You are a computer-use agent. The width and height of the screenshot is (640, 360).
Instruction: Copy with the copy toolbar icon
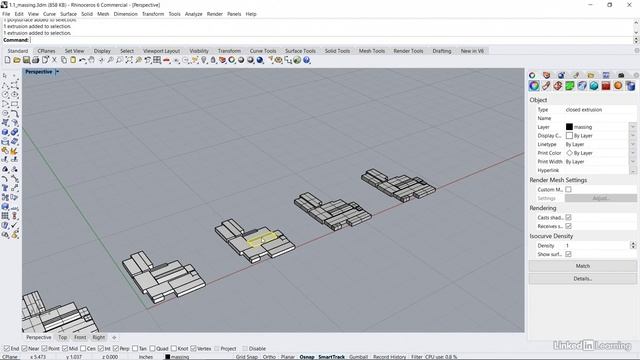pos(64,60)
